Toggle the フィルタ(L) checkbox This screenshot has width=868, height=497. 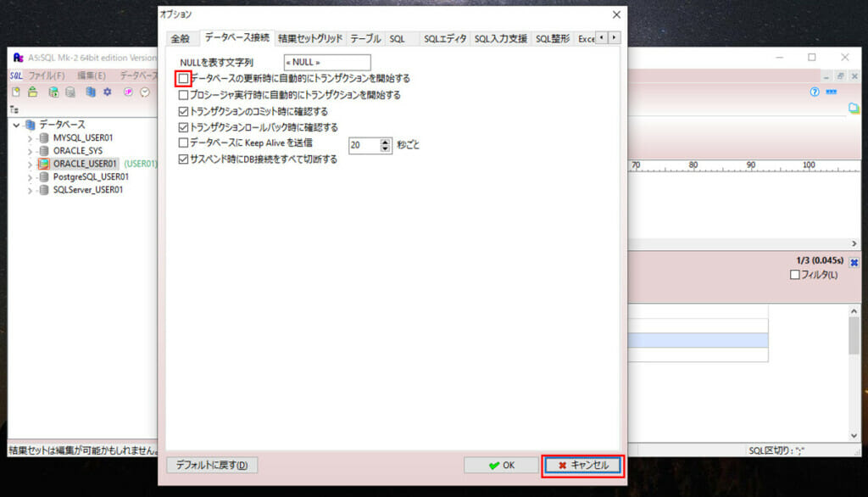pos(794,275)
